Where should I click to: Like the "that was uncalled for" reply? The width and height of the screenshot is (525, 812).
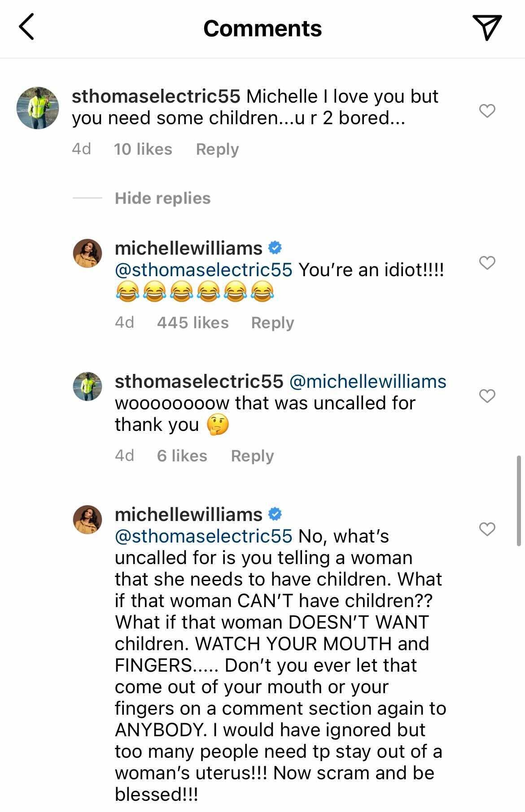point(487,396)
